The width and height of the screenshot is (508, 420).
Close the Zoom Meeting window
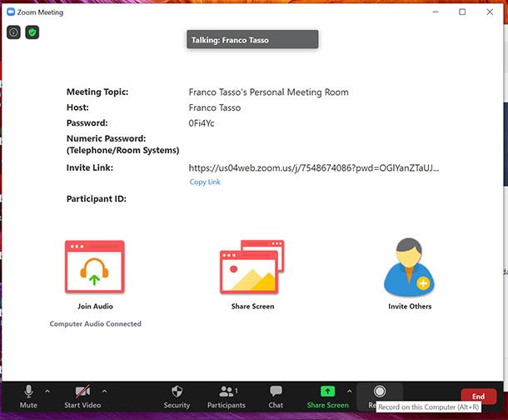[490, 12]
